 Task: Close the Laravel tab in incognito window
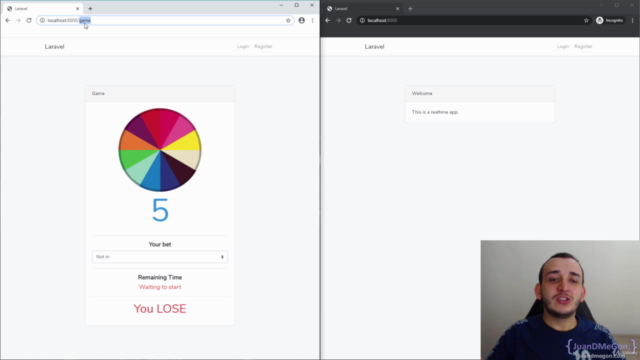398,9
